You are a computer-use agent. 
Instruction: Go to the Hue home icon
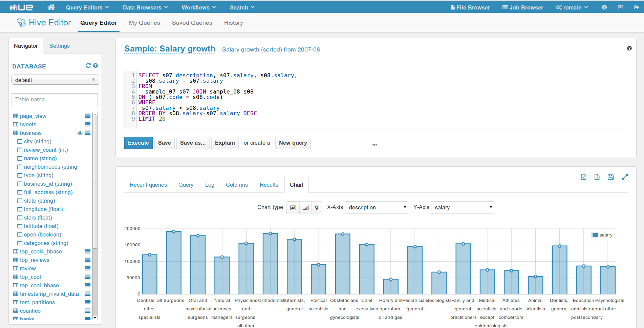51,7
